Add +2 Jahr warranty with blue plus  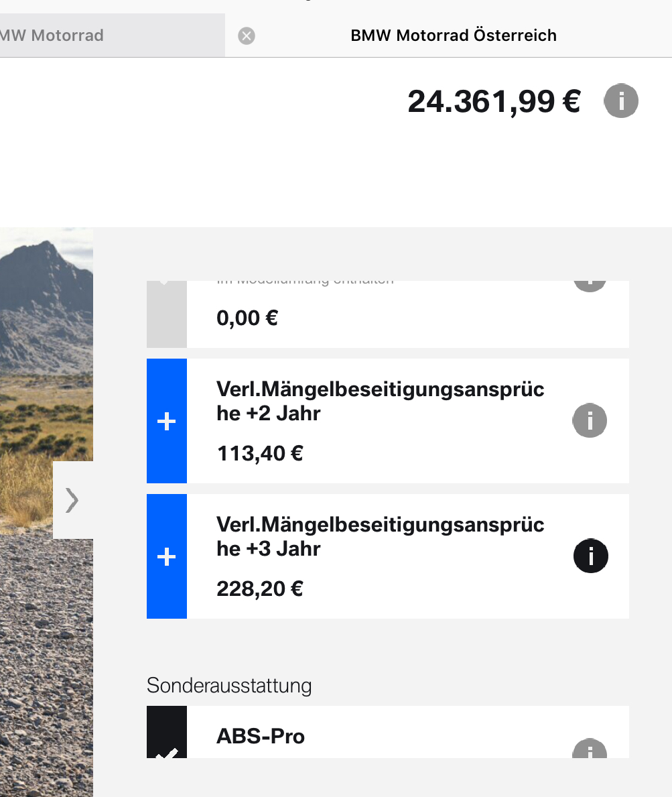[x=166, y=421]
